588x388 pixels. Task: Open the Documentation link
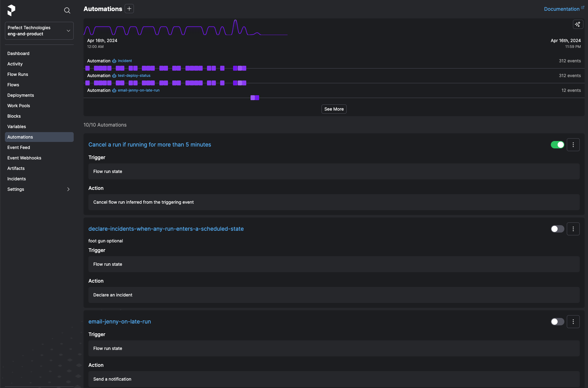pos(562,9)
